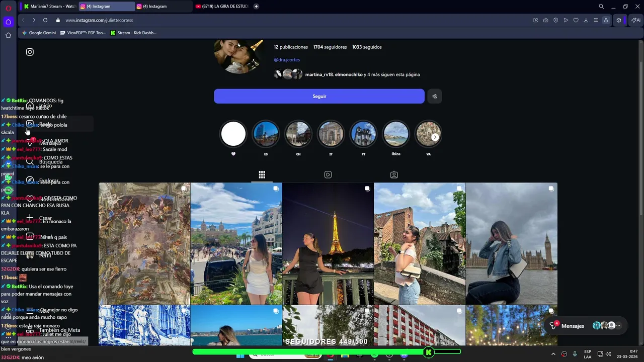This screenshot has width=644, height=362.
Task: Click the 12 publicaciones count
Action: pyautogui.click(x=291, y=47)
